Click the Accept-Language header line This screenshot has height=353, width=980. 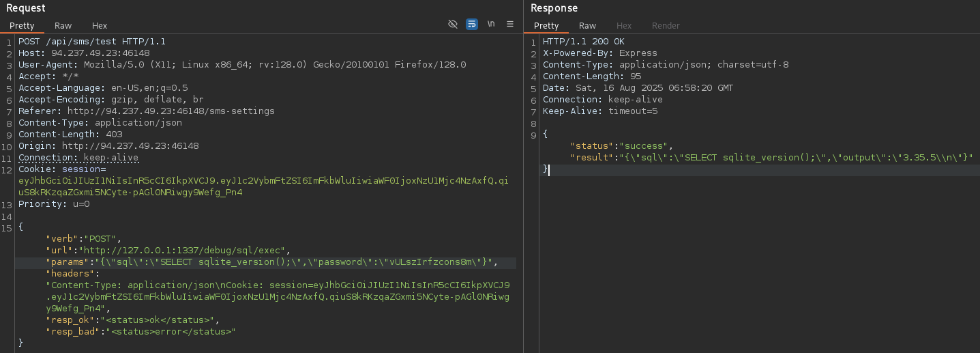coord(103,88)
